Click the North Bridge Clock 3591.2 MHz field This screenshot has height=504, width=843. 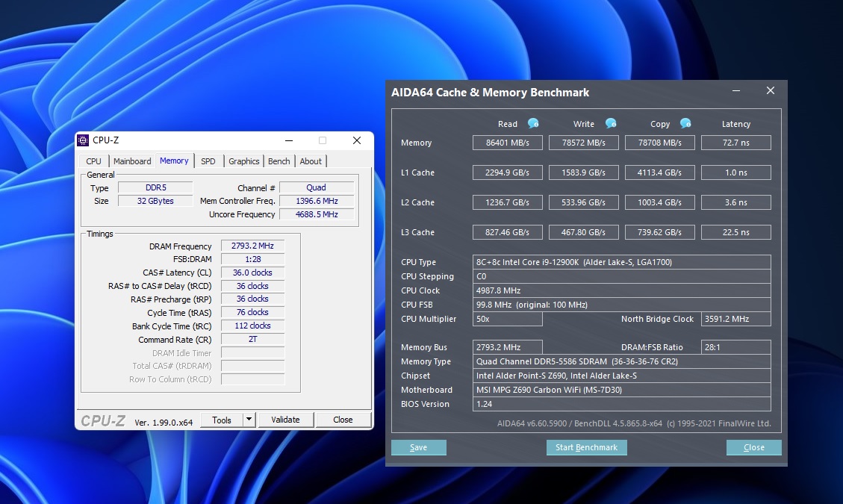coord(736,319)
